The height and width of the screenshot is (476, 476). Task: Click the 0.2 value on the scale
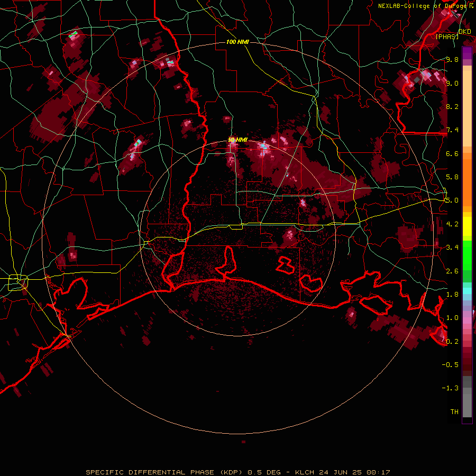pyautogui.click(x=452, y=341)
